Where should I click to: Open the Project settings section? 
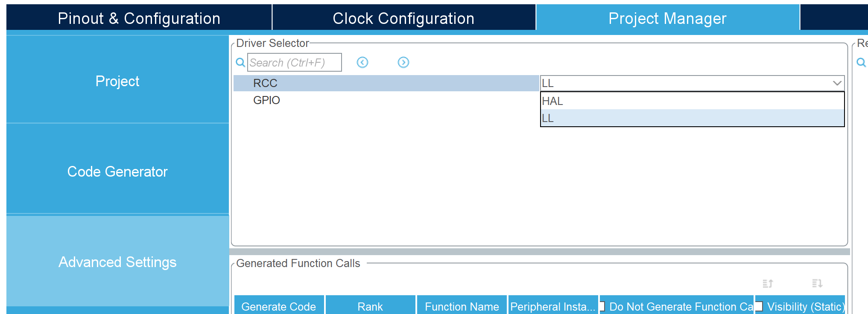pos(117,81)
